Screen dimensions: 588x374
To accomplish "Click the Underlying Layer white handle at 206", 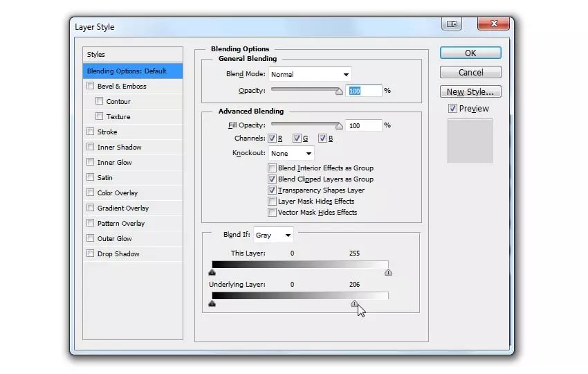I will (354, 303).
